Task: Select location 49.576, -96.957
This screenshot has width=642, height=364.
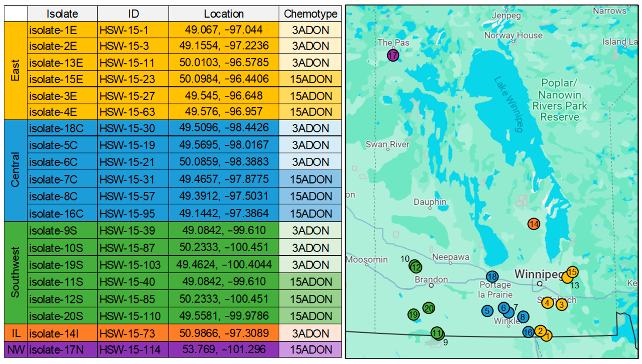Action: click(224, 112)
